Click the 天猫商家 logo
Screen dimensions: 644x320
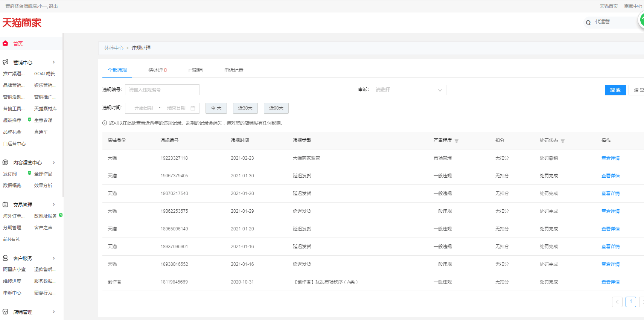pyautogui.click(x=22, y=23)
